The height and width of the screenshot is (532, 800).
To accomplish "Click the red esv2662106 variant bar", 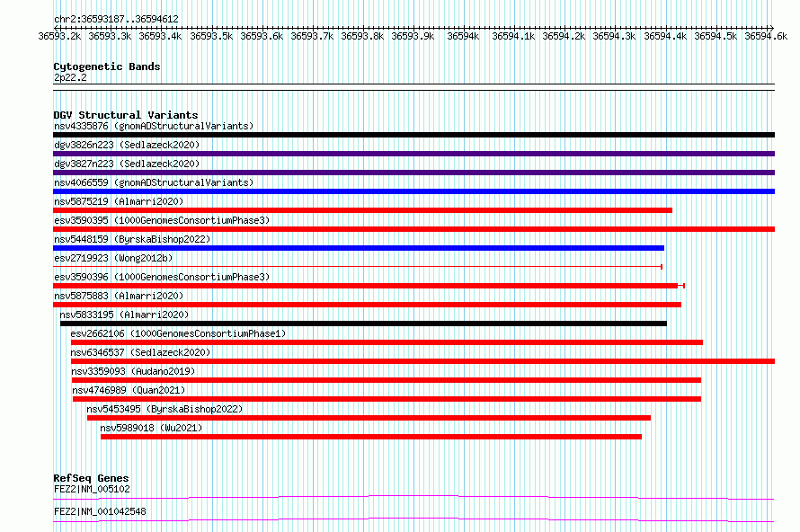I will (x=387, y=342).
